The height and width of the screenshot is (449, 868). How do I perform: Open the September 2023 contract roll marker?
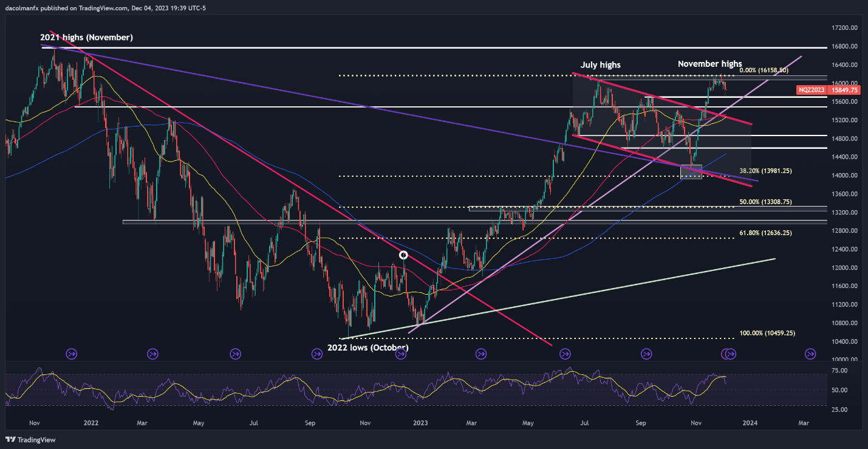[646, 352]
